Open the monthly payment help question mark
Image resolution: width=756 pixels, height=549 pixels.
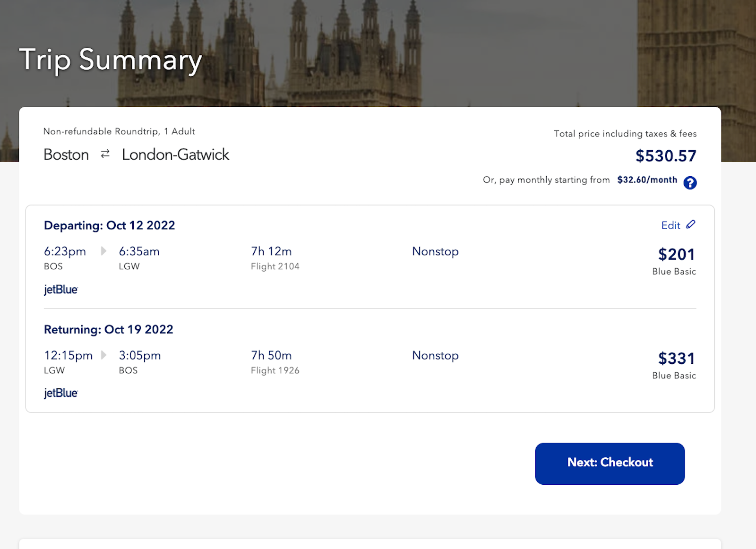[x=690, y=183]
